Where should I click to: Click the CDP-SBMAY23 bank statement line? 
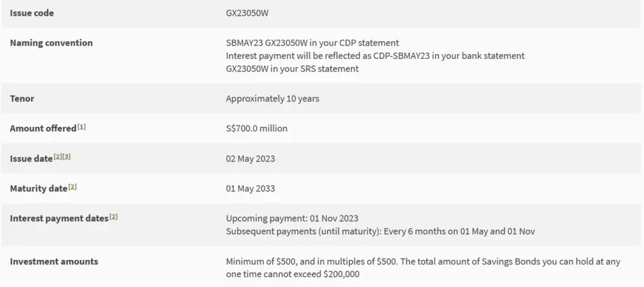[375, 56]
